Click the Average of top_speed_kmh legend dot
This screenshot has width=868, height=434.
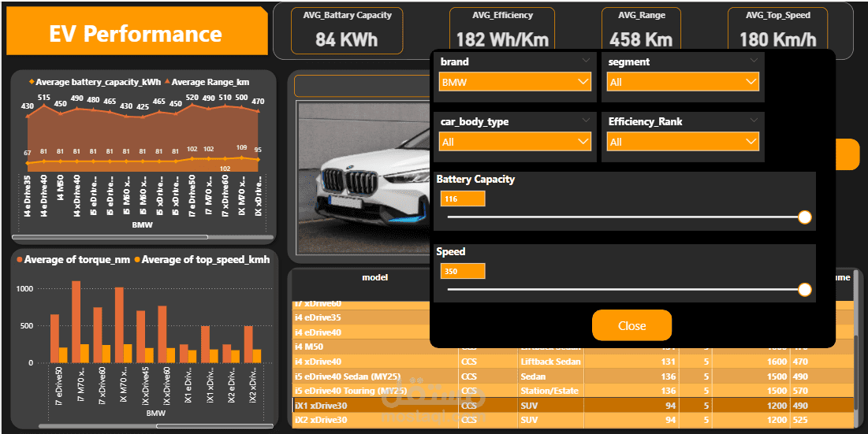point(137,259)
